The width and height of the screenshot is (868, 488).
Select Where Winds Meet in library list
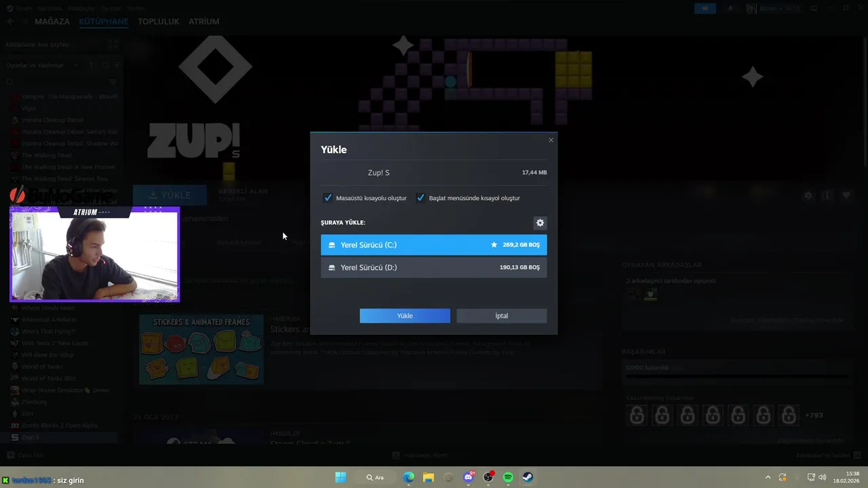click(64, 308)
